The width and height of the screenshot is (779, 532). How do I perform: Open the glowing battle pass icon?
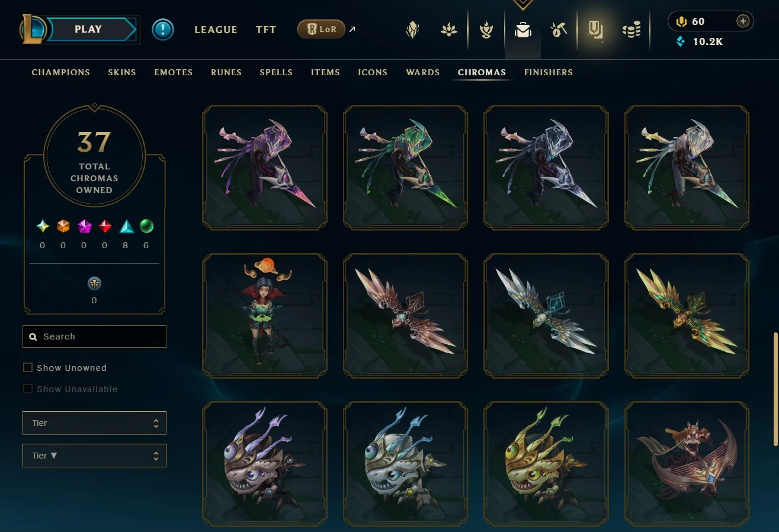pyautogui.click(x=595, y=28)
